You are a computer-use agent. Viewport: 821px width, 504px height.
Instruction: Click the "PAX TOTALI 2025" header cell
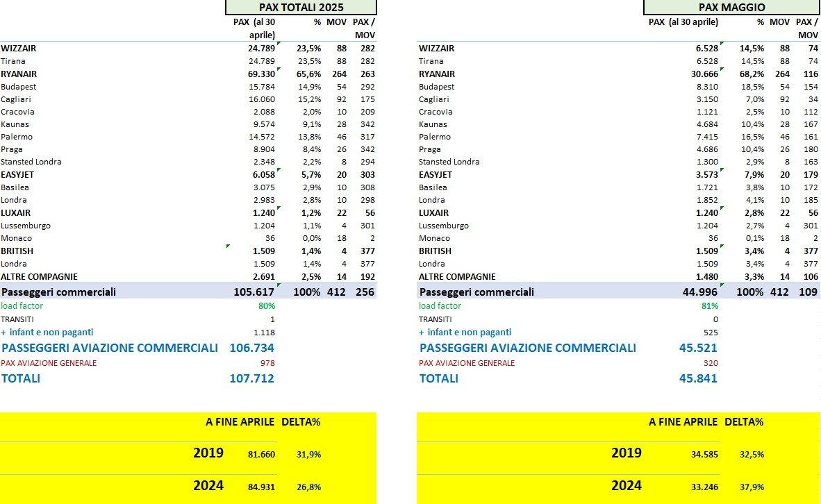click(301, 8)
